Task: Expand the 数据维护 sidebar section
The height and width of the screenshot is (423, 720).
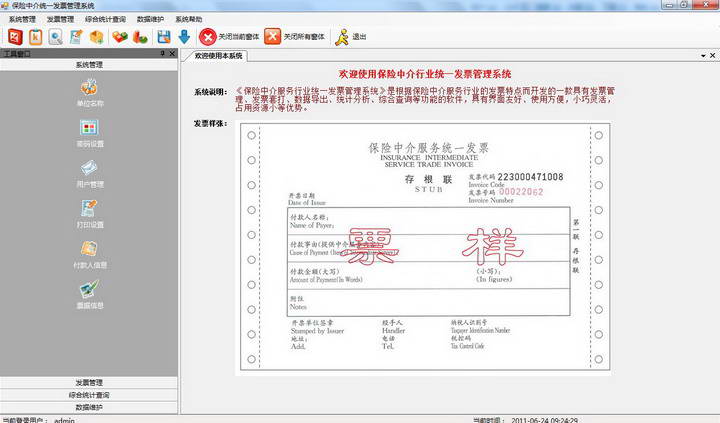Action: 89,407
